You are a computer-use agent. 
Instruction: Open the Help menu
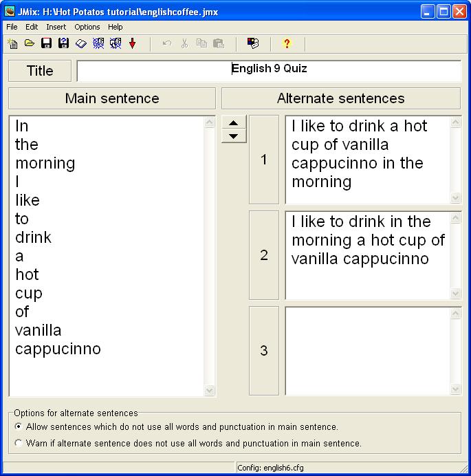point(116,27)
